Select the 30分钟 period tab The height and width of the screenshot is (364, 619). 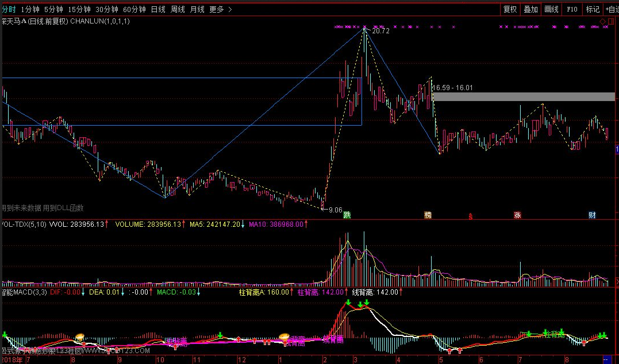107,9
